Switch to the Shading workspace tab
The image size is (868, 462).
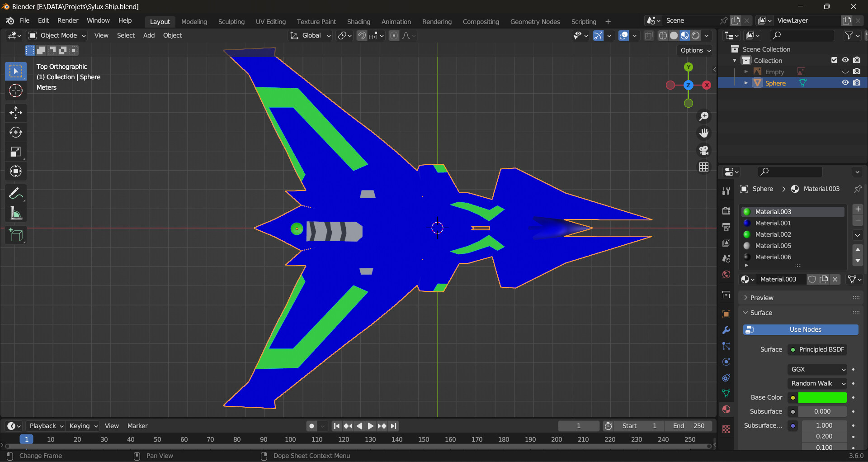click(x=359, y=21)
